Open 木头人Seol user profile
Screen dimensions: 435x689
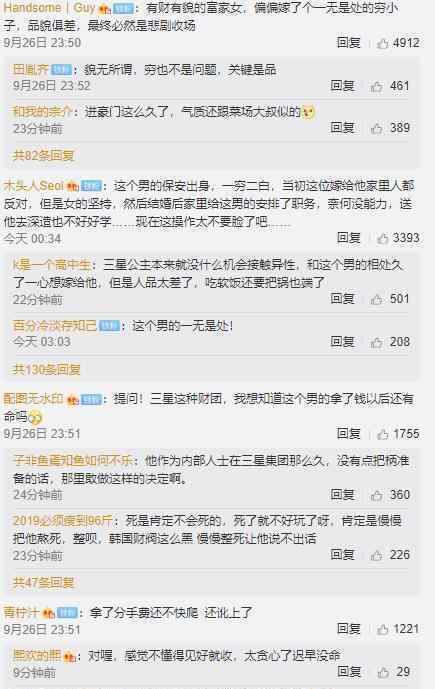(x=34, y=186)
